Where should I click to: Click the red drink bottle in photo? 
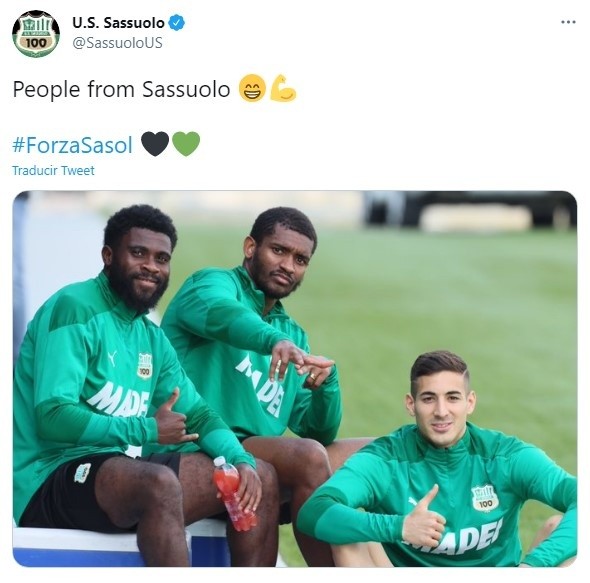(232, 491)
